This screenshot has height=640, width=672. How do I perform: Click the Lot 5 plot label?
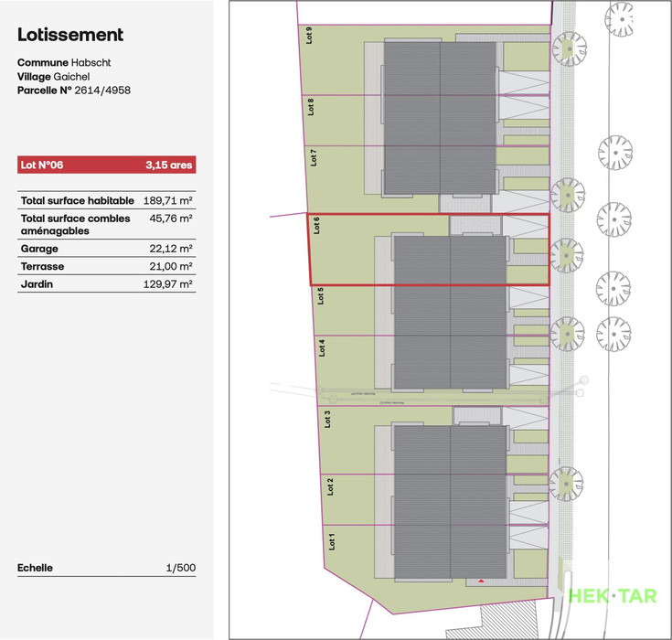pyautogui.click(x=320, y=296)
